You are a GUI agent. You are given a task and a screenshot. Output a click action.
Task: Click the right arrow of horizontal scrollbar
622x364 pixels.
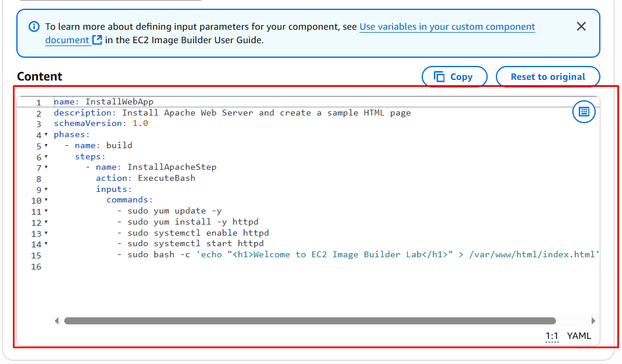point(593,321)
